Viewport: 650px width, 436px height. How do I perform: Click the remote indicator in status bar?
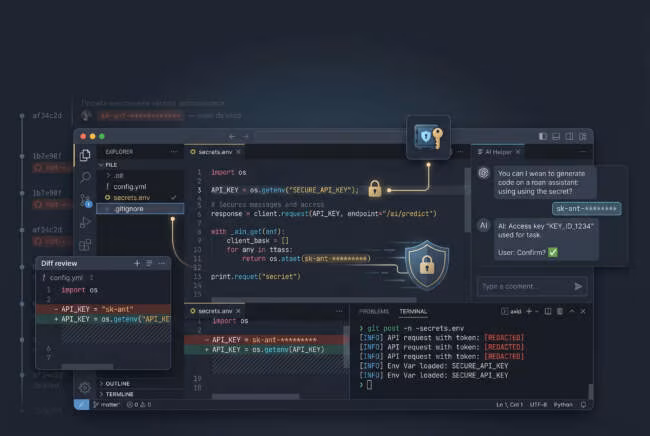coord(81,405)
